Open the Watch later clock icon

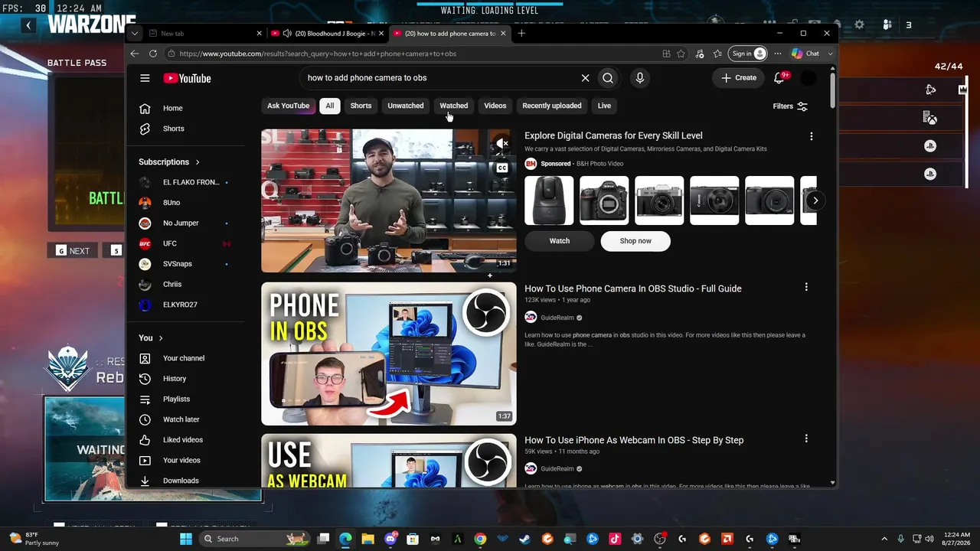(x=145, y=419)
